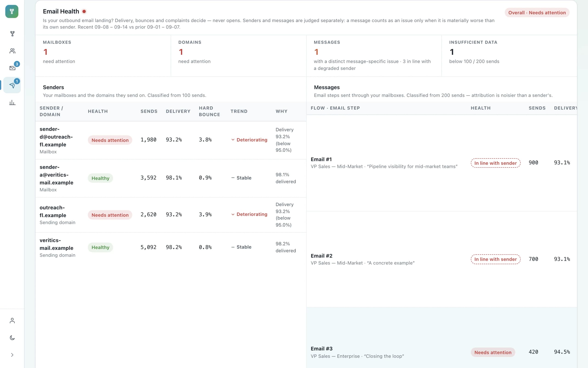
Task: Click the Flow · Email Step column header
Action: click(x=335, y=108)
